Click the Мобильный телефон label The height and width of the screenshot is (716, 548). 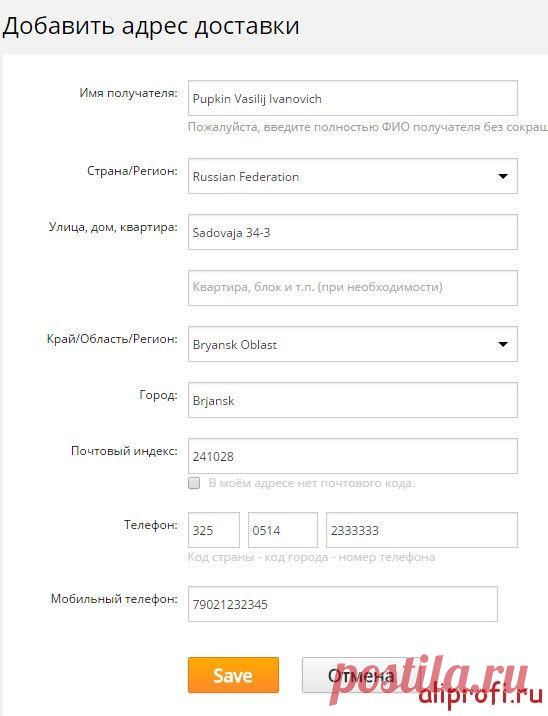[x=114, y=599]
